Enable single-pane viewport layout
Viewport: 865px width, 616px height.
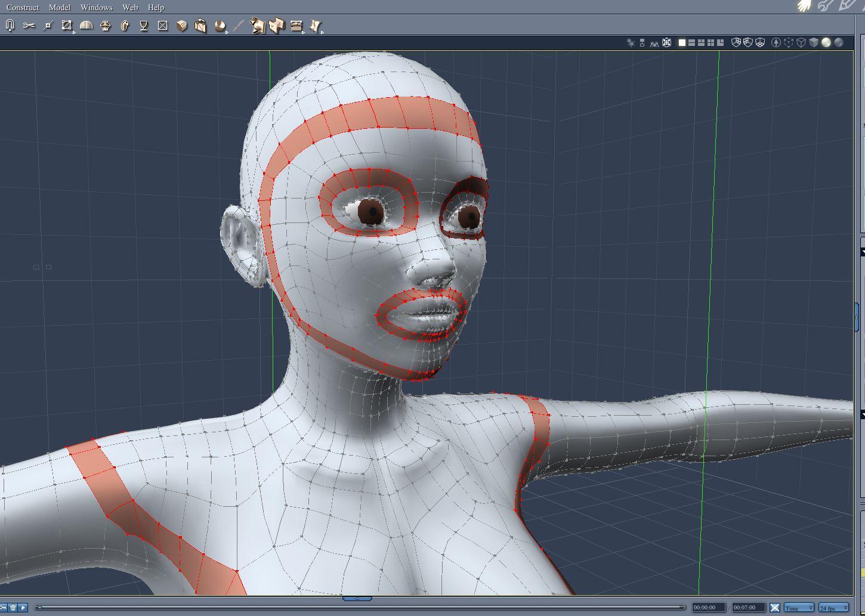click(x=682, y=42)
